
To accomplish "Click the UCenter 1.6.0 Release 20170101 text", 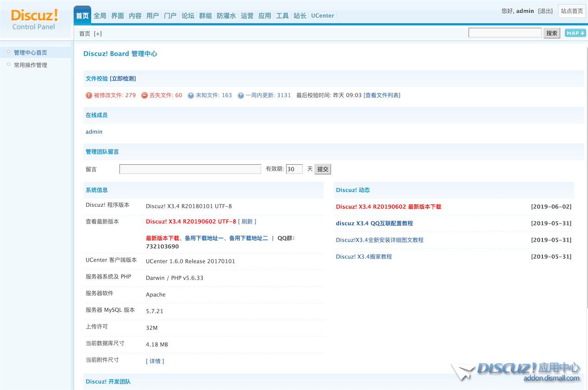I will 190,261.
